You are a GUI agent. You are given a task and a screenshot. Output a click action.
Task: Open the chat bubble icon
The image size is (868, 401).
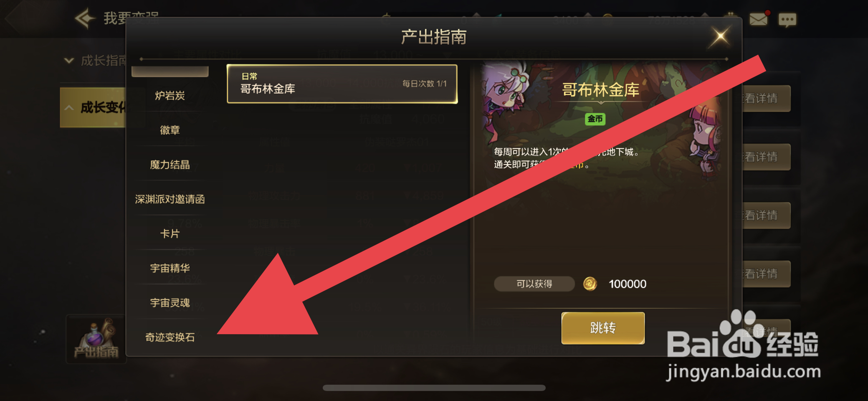click(787, 20)
